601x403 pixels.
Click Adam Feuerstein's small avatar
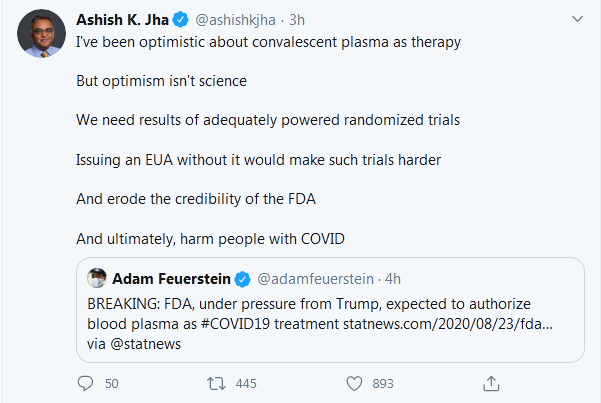(x=98, y=277)
